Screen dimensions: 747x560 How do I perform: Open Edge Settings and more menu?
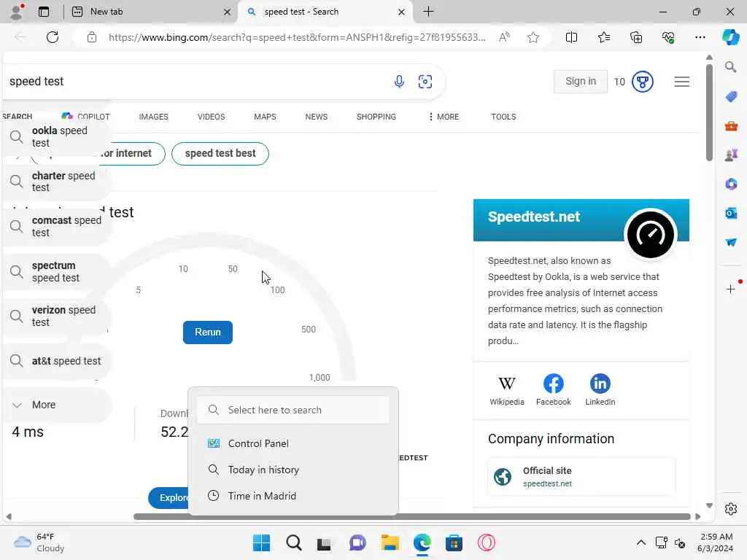pos(700,37)
